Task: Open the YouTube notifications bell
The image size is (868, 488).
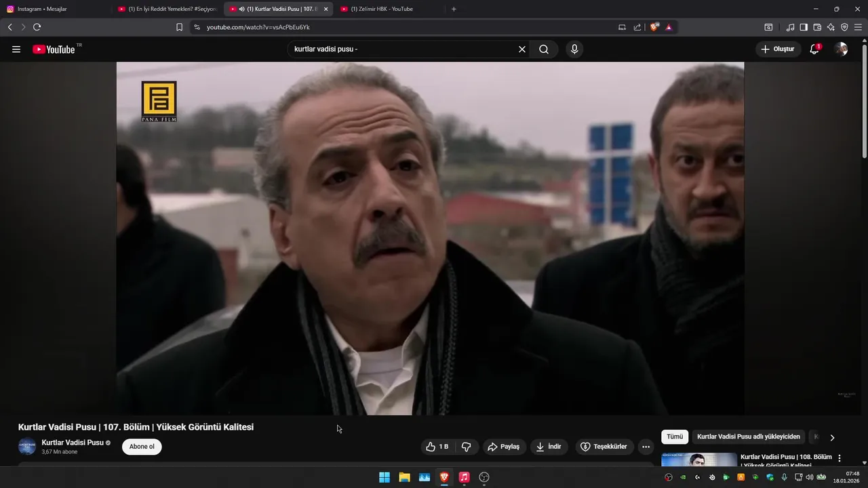Action: click(814, 49)
